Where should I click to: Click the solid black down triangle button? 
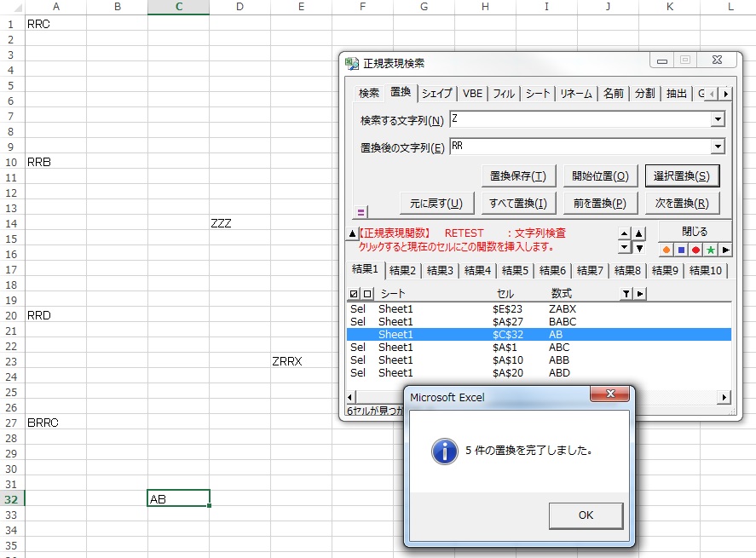coord(639,248)
